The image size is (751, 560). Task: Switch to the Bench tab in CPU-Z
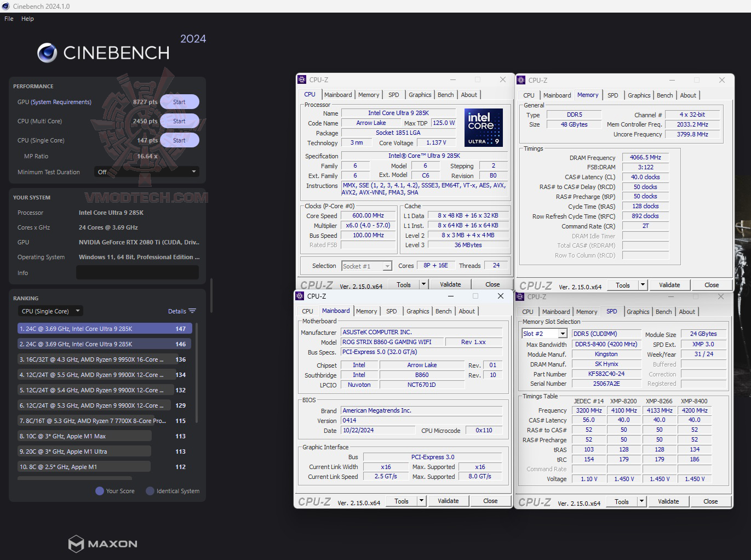click(x=445, y=94)
